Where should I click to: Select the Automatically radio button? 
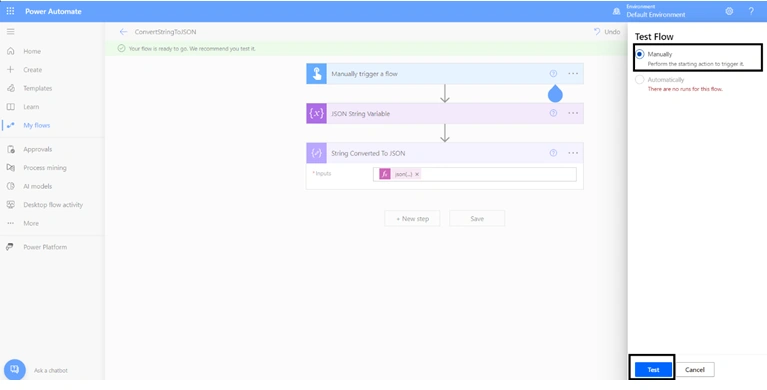click(x=640, y=80)
